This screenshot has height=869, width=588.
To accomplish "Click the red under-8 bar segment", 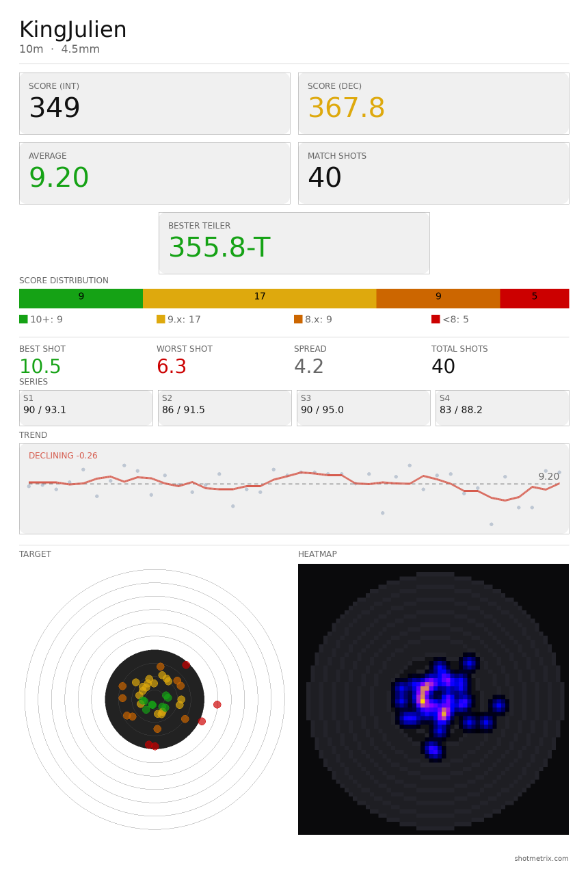I will pos(535,298).
